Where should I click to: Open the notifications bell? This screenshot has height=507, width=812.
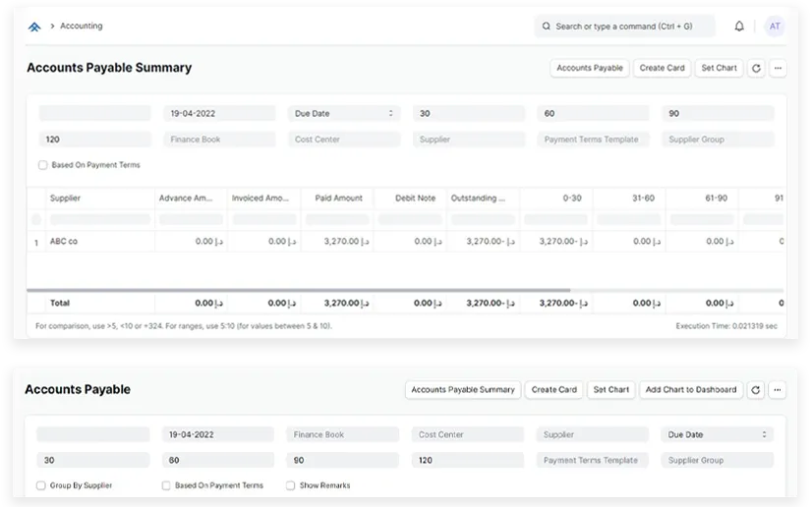(x=739, y=27)
